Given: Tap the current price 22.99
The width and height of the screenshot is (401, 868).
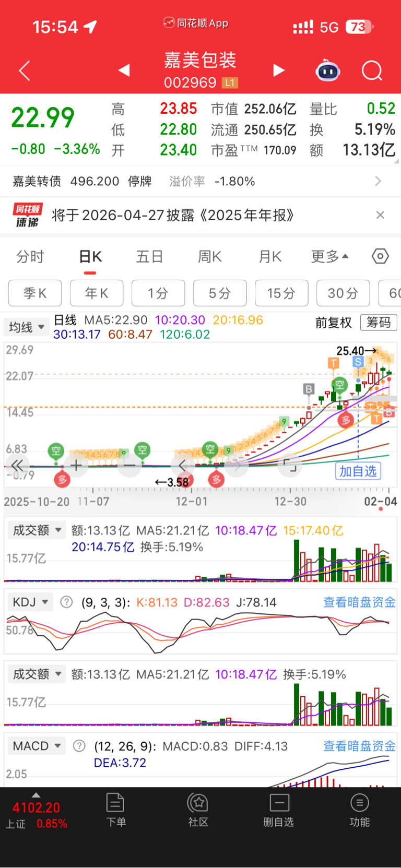Looking at the screenshot, I should pos(43,117).
